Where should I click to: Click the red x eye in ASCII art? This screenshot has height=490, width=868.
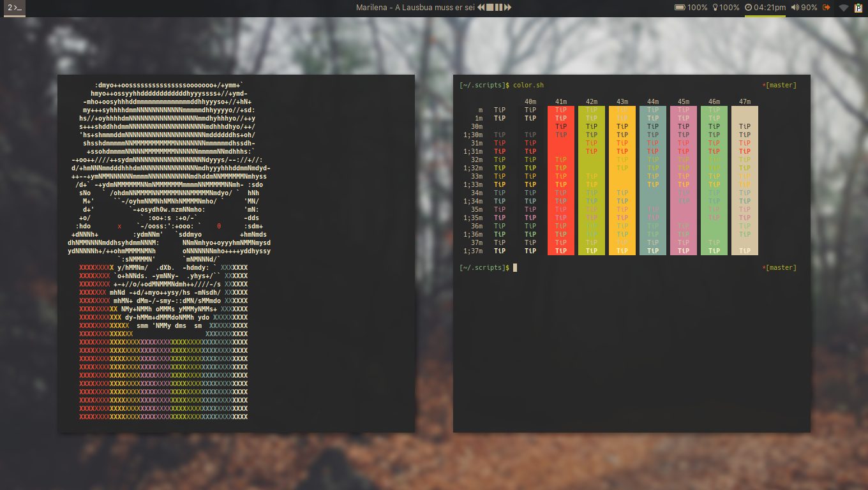point(119,226)
